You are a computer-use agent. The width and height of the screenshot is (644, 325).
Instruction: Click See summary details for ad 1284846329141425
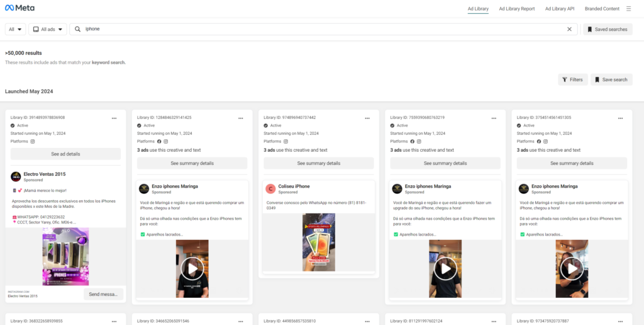click(x=192, y=163)
